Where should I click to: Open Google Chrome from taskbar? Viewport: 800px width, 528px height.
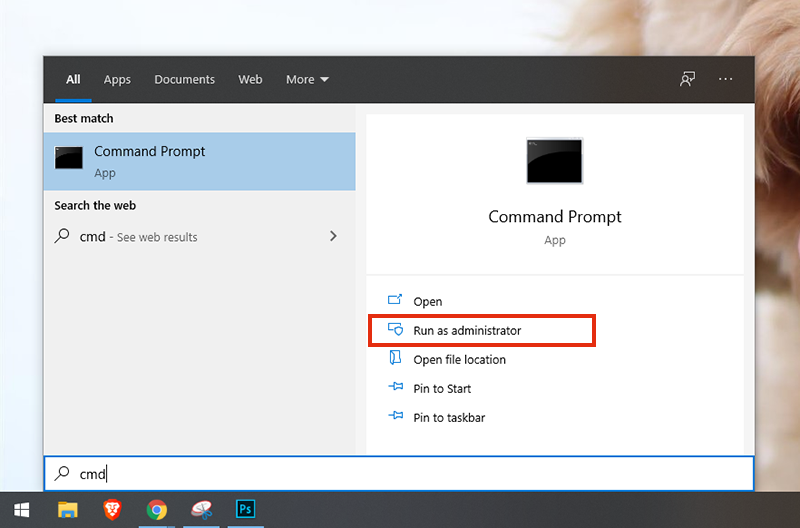click(x=157, y=510)
